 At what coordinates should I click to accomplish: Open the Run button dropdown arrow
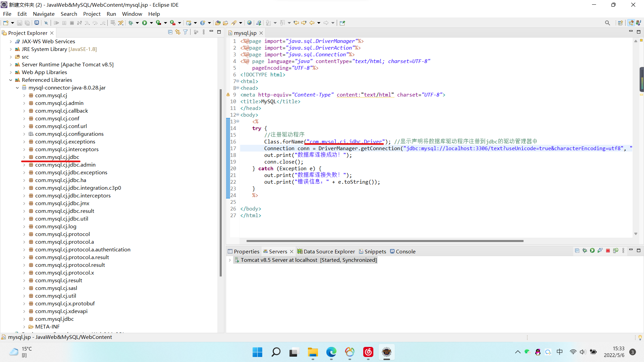(151, 23)
